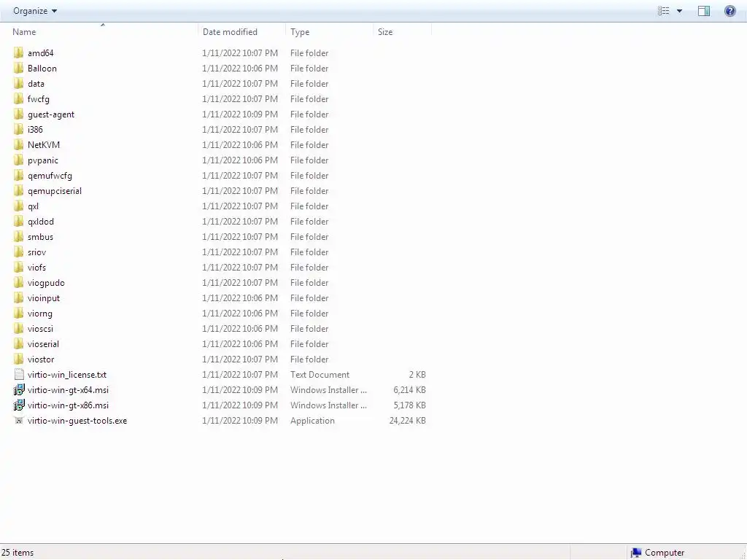Click the data folder icon
This screenshot has height=560, width=747.
[x=18, y=83]
